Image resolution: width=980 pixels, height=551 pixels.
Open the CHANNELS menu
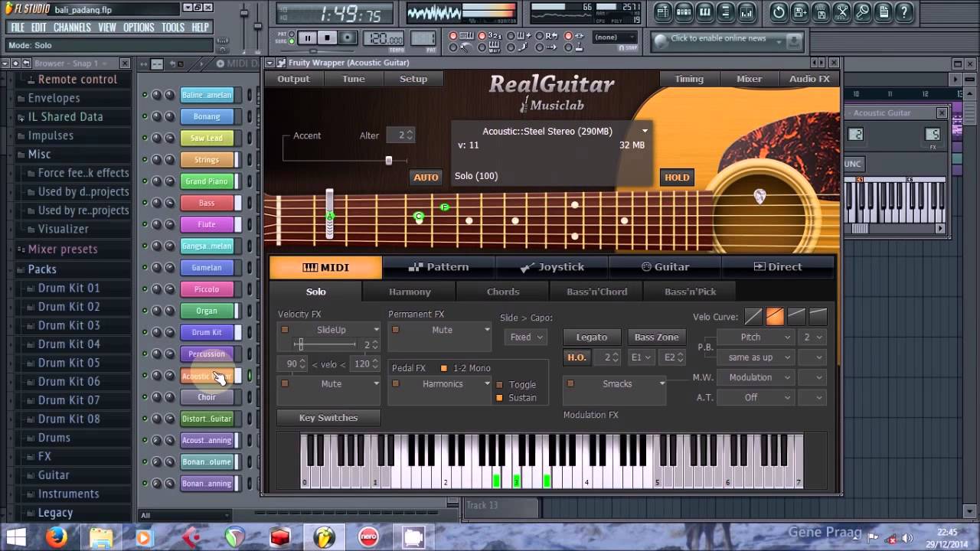[x=72, y=28]
